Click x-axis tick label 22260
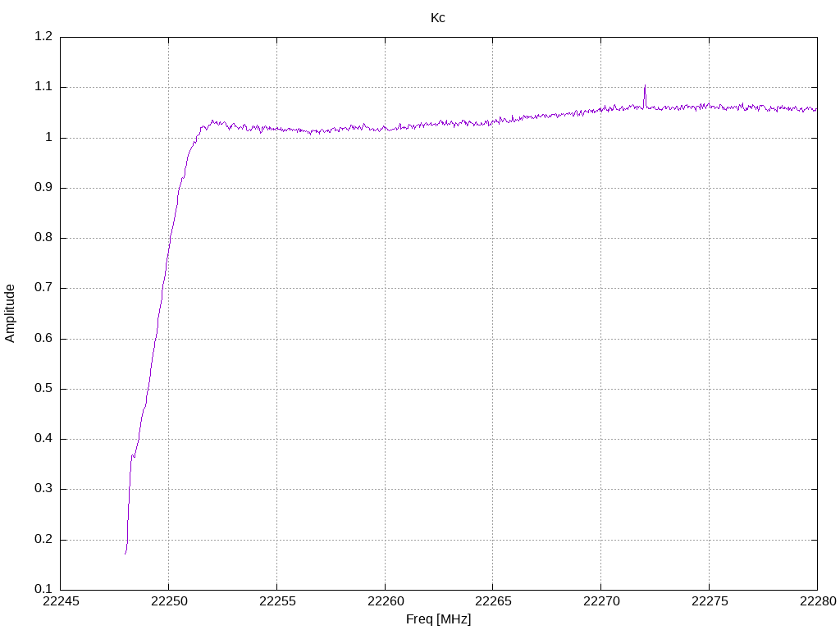 (386, 601)
